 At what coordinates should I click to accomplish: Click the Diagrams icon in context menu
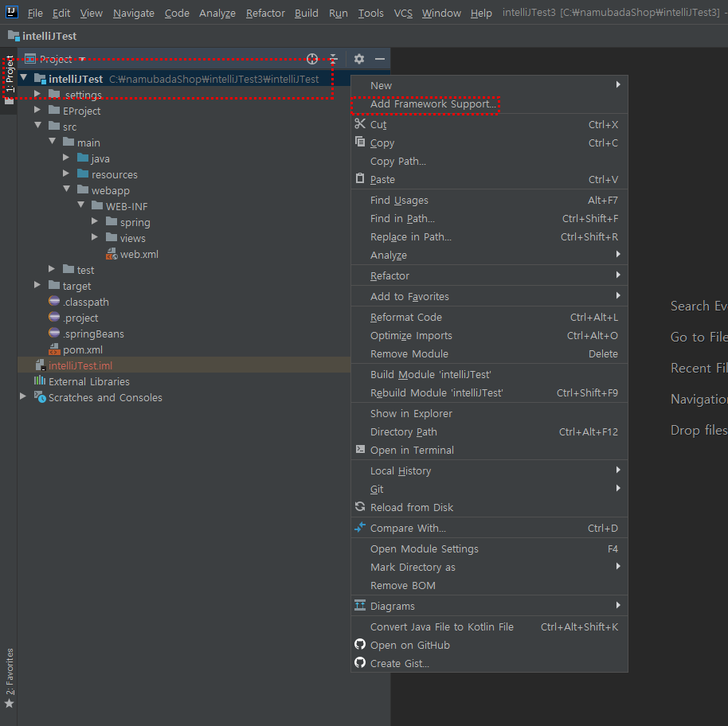tap(360, 605)
